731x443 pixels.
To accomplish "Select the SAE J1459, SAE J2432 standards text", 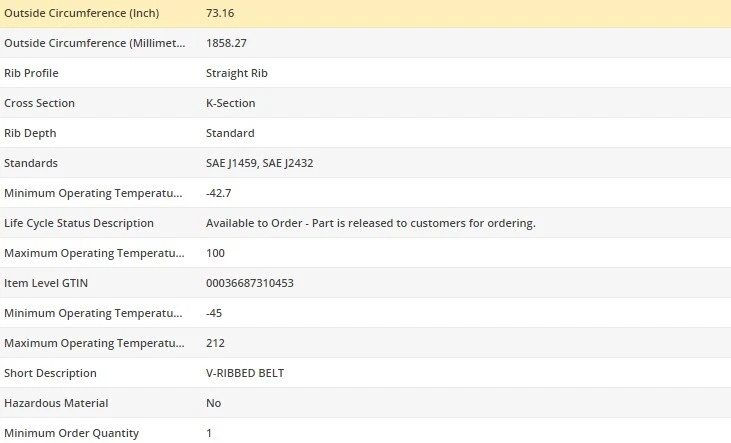I will click(x=259, y=163).
